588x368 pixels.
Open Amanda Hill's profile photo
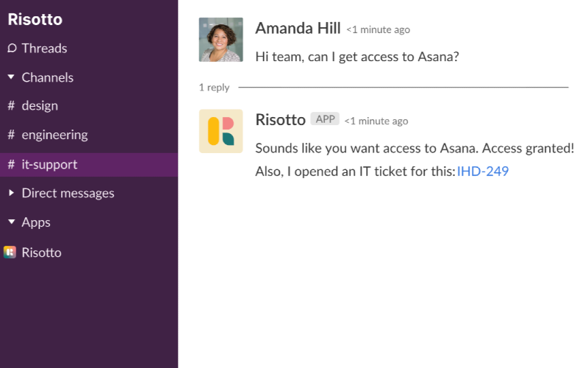click(221, 40)
